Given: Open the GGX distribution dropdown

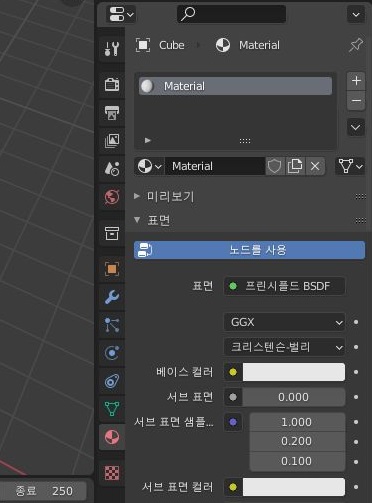Looking at the screenshot, I should coord(284,322).
